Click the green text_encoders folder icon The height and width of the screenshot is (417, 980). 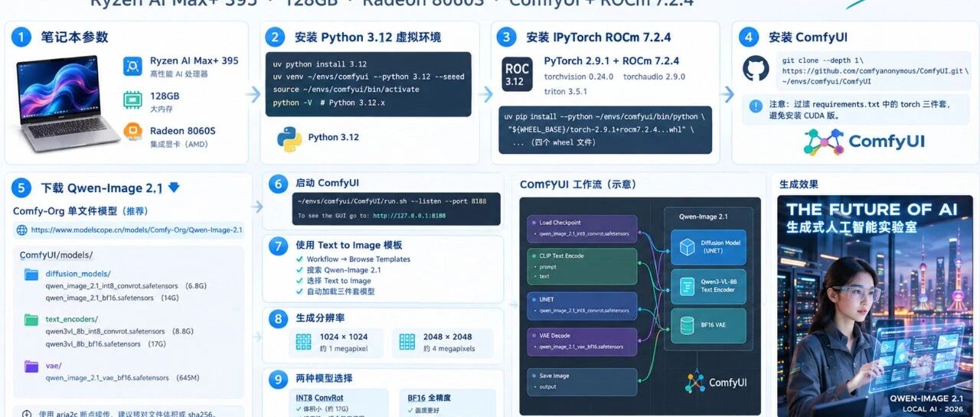coord(31,320)
